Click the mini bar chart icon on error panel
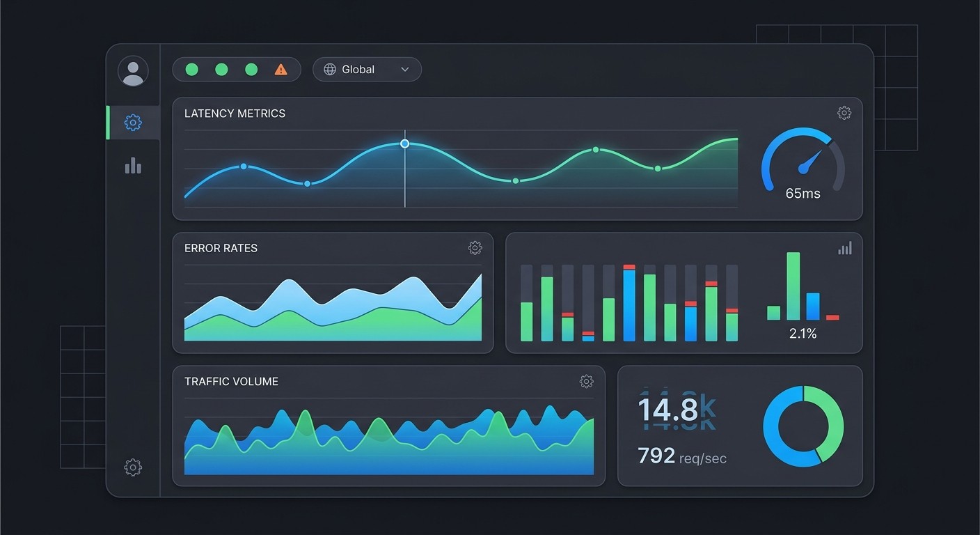The width and height of the screenshot is (980, 535). pos(844,247)
